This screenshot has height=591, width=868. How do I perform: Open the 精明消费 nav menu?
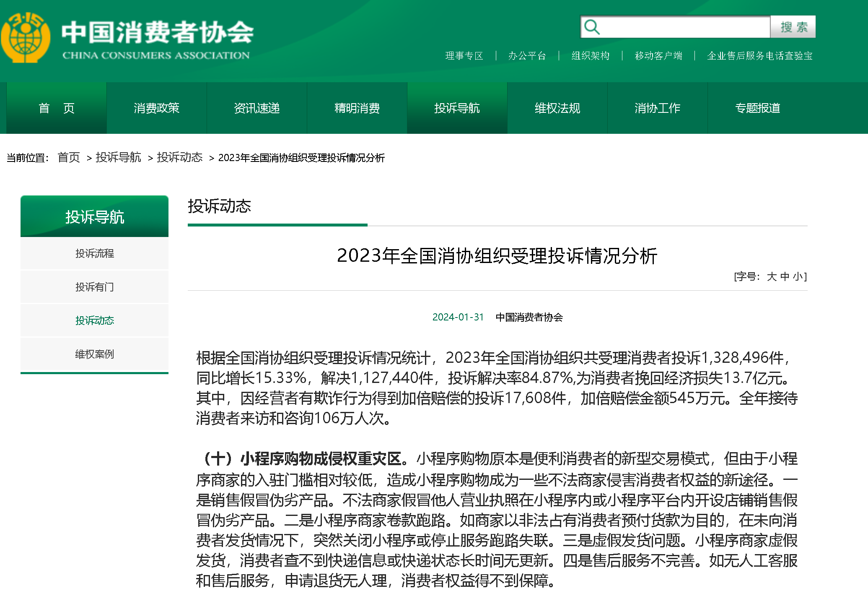point(357,108)
